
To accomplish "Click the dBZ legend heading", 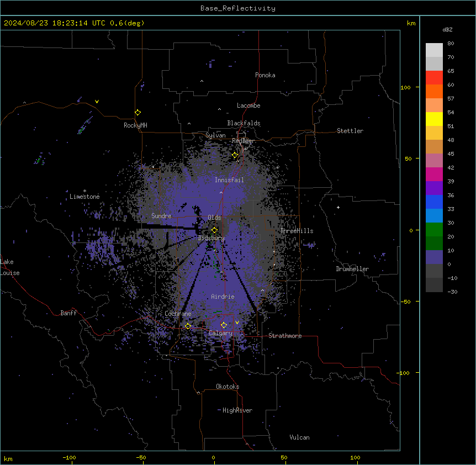I will point(447,29).
